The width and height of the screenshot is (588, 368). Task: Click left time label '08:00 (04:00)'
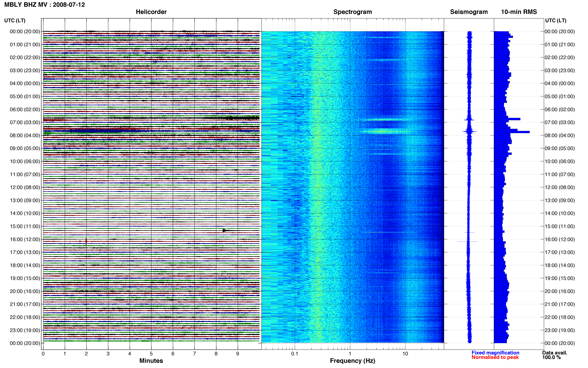coord(25,135)
